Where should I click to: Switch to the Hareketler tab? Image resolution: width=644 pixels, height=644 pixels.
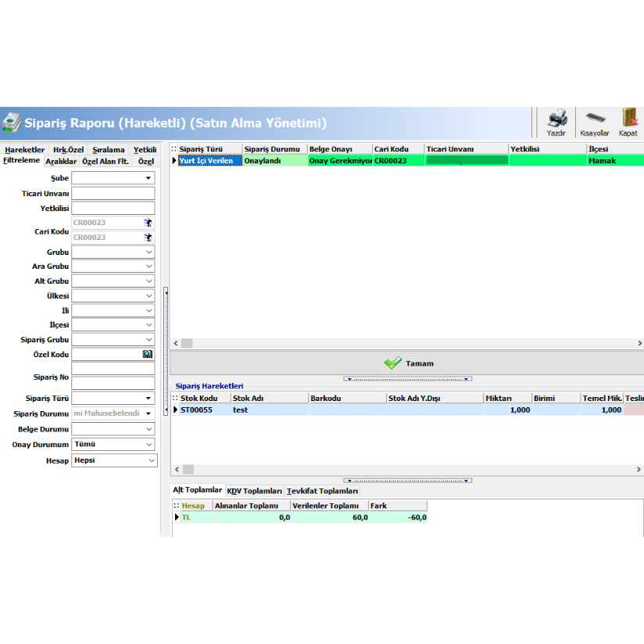point(24,149)
